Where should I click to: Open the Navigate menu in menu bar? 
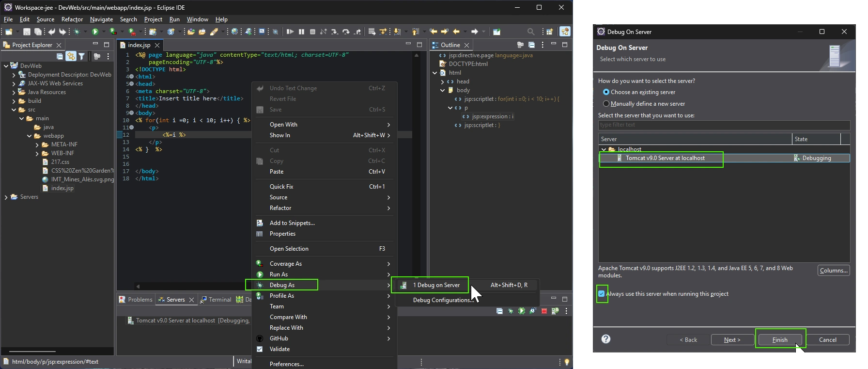point(101,19)
